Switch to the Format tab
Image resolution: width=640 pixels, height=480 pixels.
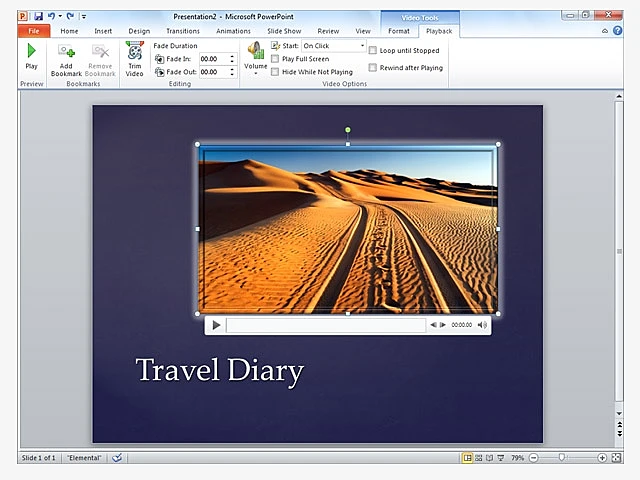click(398, 31)
